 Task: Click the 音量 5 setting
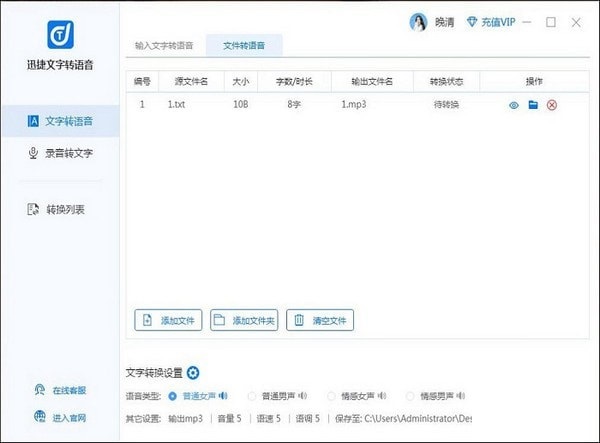(x=229, y=419)
